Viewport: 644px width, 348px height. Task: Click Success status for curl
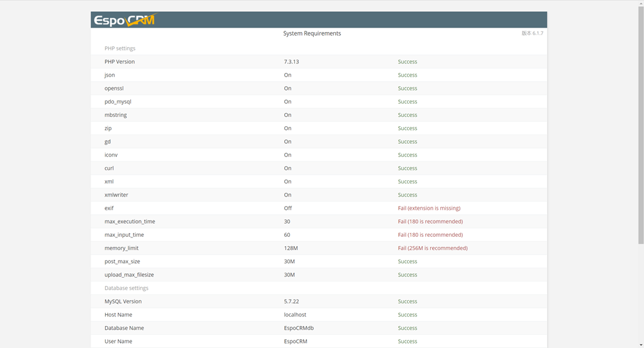408,168
